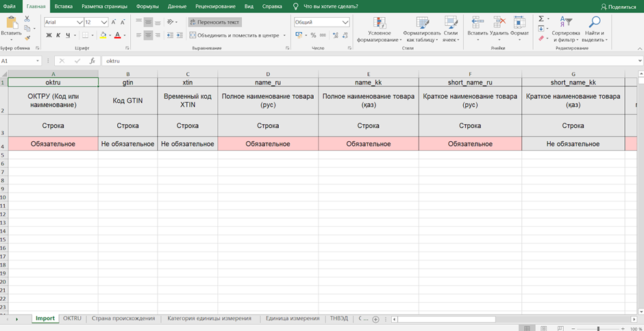The image size is (644, 331).
Task: Open the Страна происхождения sheet tab
Action: tap(123, 319)
